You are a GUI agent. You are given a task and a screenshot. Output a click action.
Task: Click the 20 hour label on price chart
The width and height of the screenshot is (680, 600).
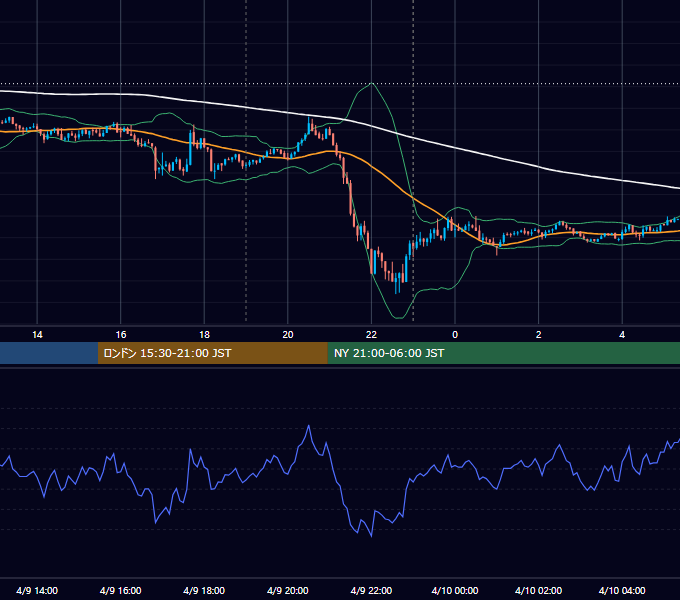coord(288,335)
